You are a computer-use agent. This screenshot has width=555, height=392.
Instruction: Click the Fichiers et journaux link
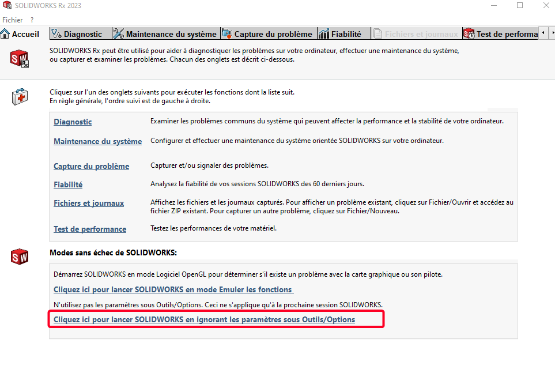click(x=89, y=203)
